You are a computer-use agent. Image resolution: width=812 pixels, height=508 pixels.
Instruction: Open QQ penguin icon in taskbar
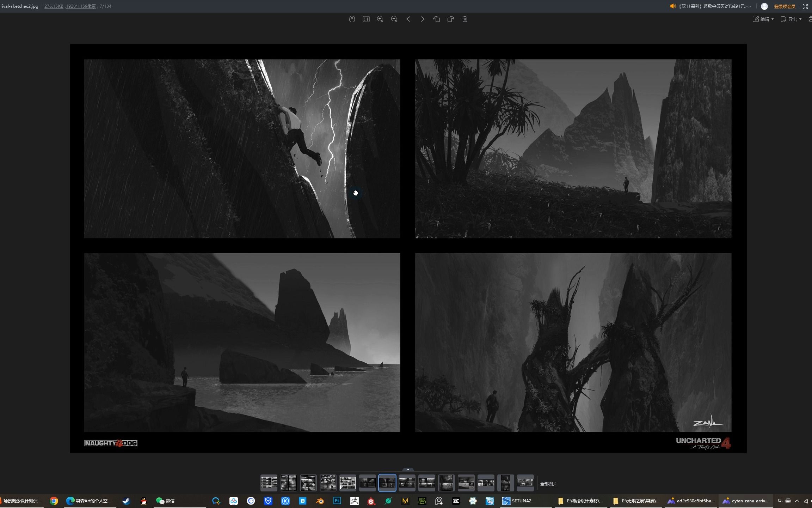click(x=143, y=501)
